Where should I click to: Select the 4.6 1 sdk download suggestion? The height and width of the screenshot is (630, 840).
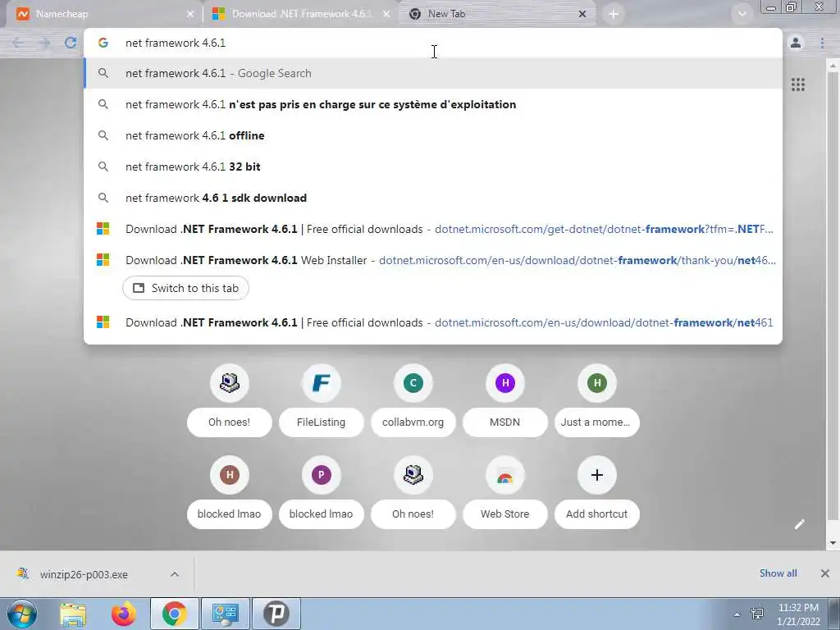433,198
